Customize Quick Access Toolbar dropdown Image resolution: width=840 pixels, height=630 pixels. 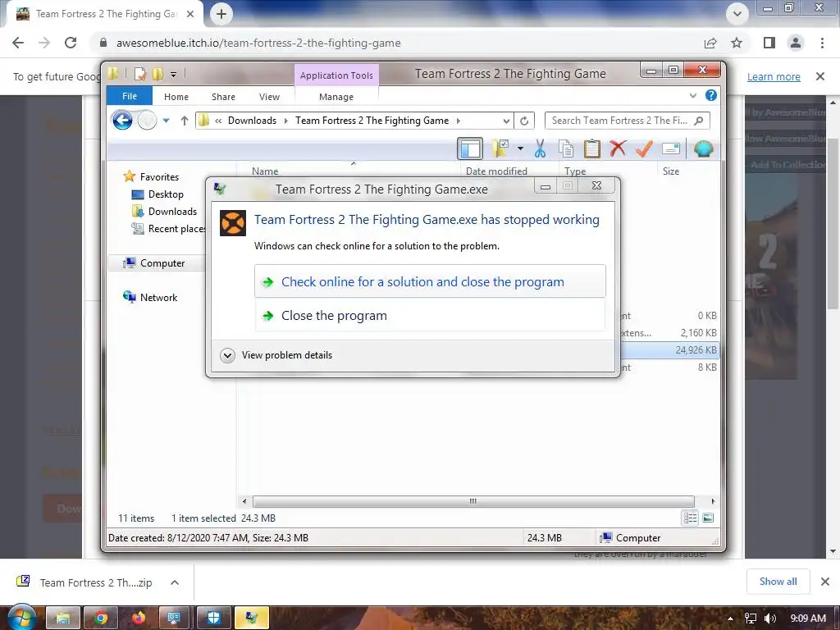click(x=174, y=75)
